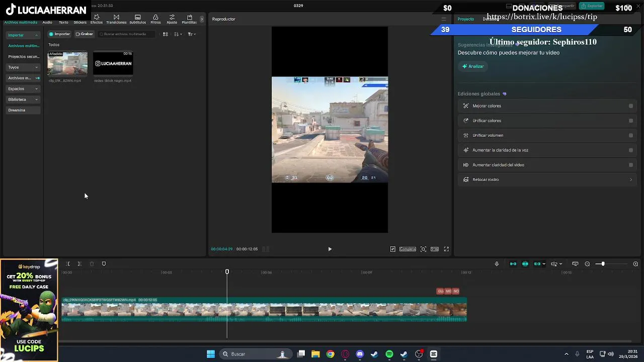Click the timeline preview-axis icon
The height and width of the screenshot is (362, 644).
[575, 264]
